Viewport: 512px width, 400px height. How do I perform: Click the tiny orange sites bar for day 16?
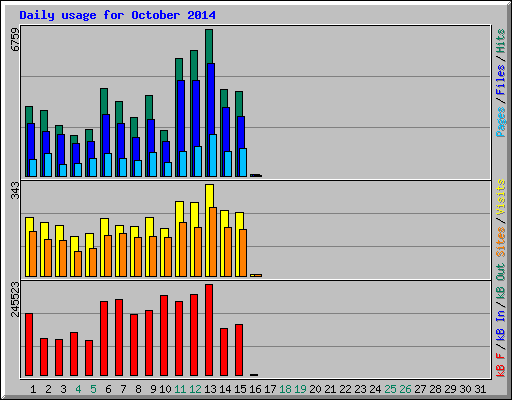coord(258,275)
